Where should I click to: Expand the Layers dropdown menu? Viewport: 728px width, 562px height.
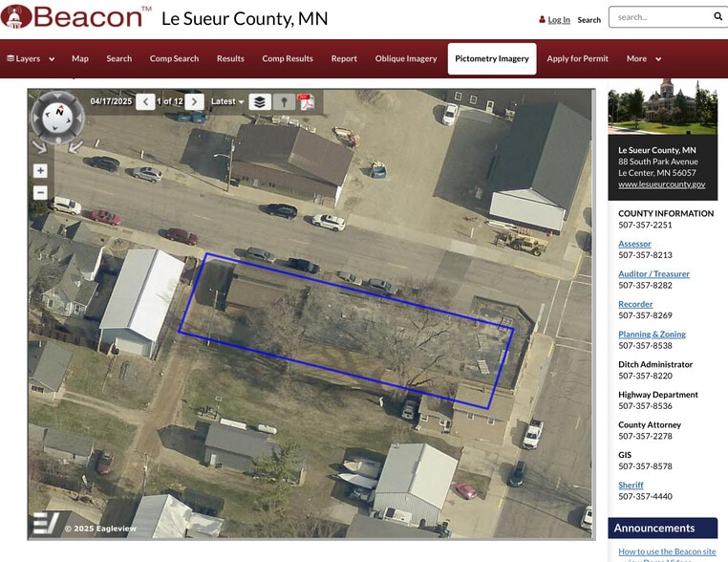coord(31,58)
